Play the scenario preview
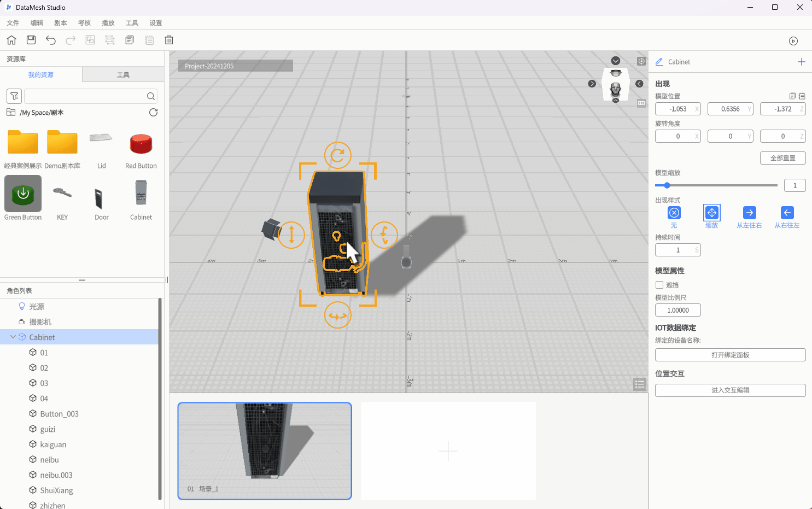The image size is (812, 509). (x=793, y=41)
